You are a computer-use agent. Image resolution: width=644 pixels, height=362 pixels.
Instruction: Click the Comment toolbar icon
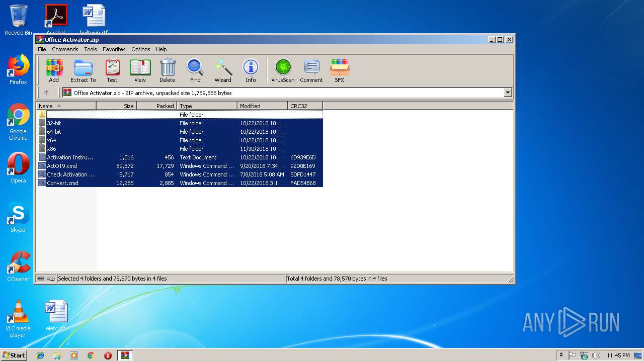(x=311, y=70)
